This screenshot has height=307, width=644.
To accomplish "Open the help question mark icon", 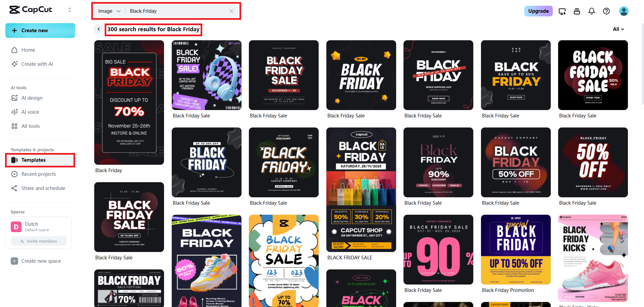I will tap(606, 11).
